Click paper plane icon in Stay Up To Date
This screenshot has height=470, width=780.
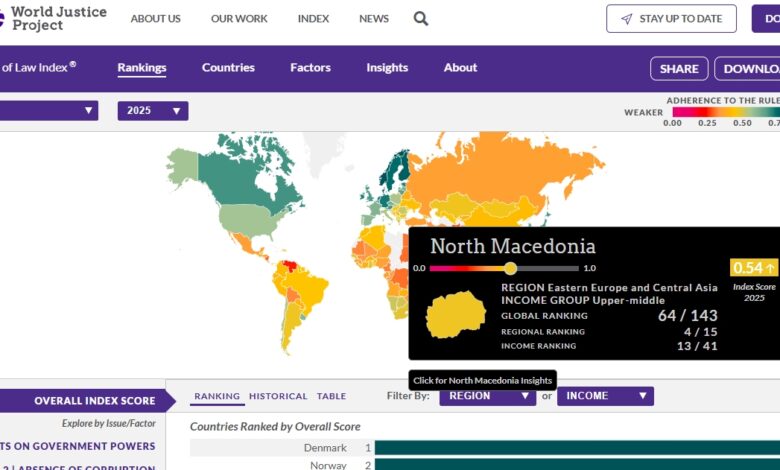[x=626, y=19]
